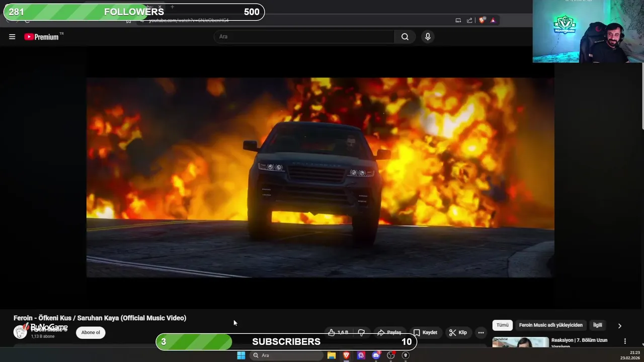Open 'Reaksiyon | 7. Bölüm' recommended video thumbnail
644x362 pixels.
[520, 342]
